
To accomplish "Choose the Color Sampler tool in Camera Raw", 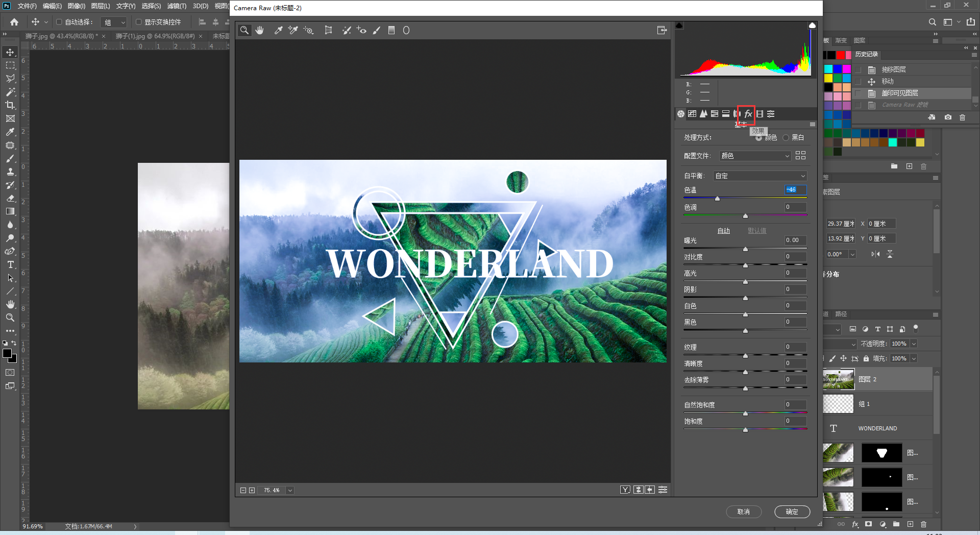I will click(293, 30).
